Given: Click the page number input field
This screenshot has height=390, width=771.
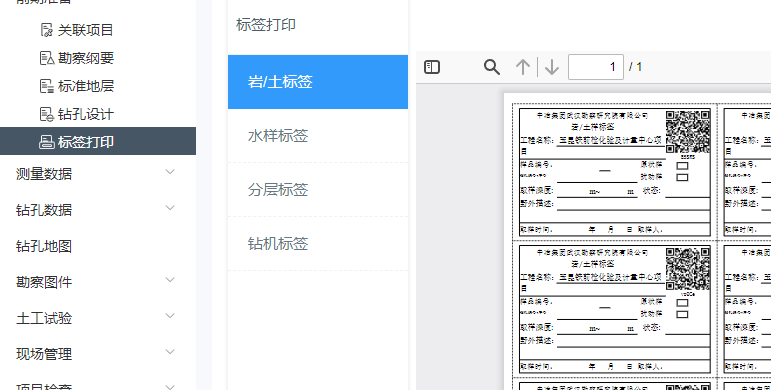Looking at the screenshot, I should pos(595,67).
